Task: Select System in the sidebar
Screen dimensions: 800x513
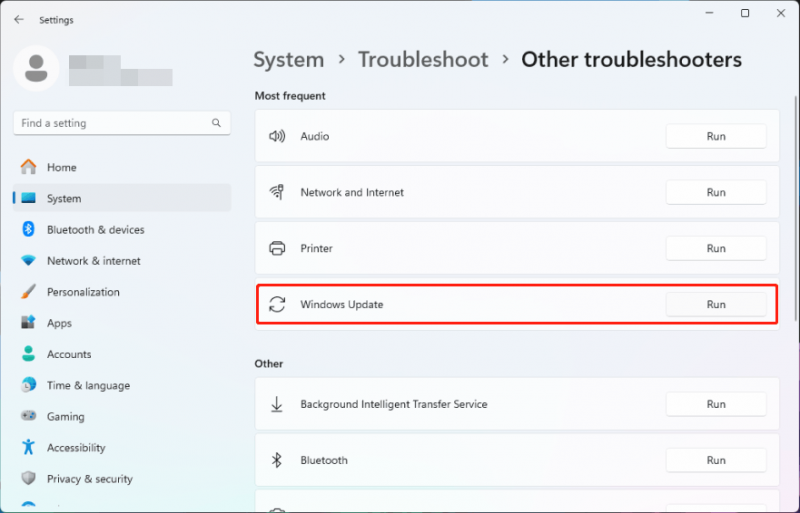Action: click(x=122, y=198)
